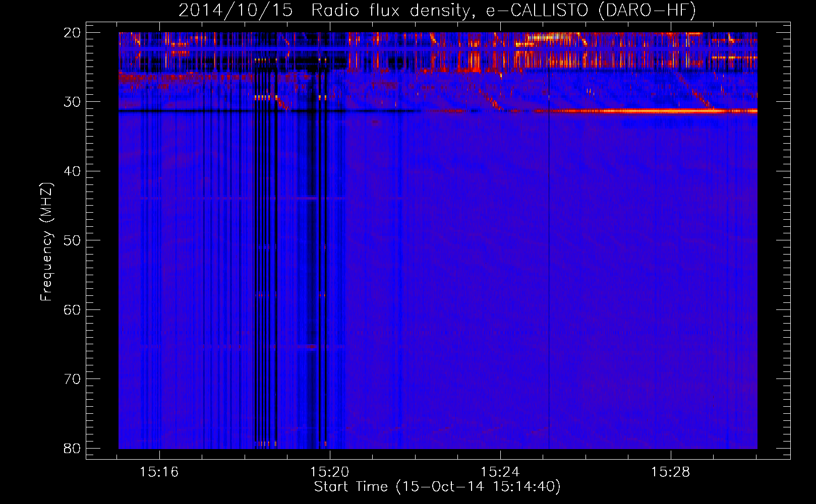
Task: Click the 20 MHz frequency tick label
Action: pos(72,33)
